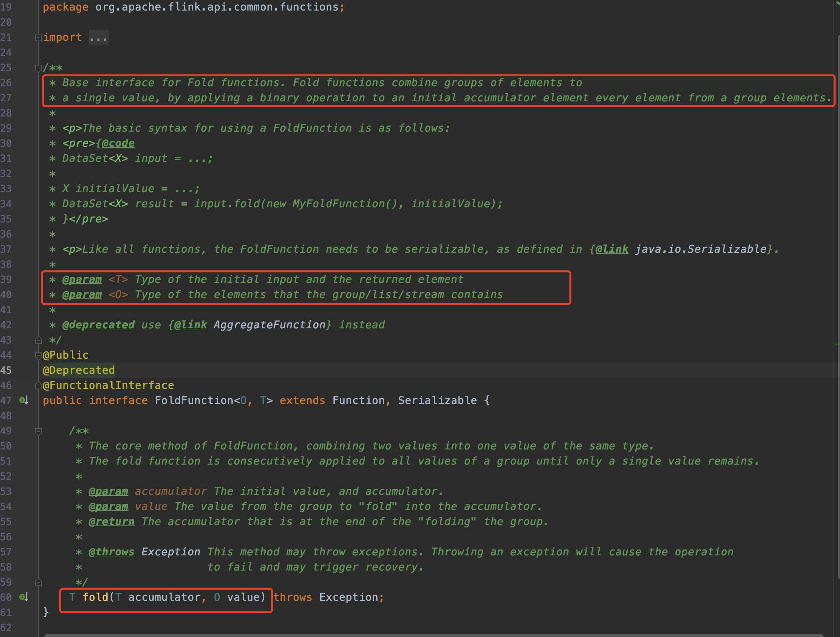Open implementations gutter icon for FoldFunction interface
Image resolution: width=840 pixels, height=637 pixels.
pyautogui.click(x=24, y=400)
